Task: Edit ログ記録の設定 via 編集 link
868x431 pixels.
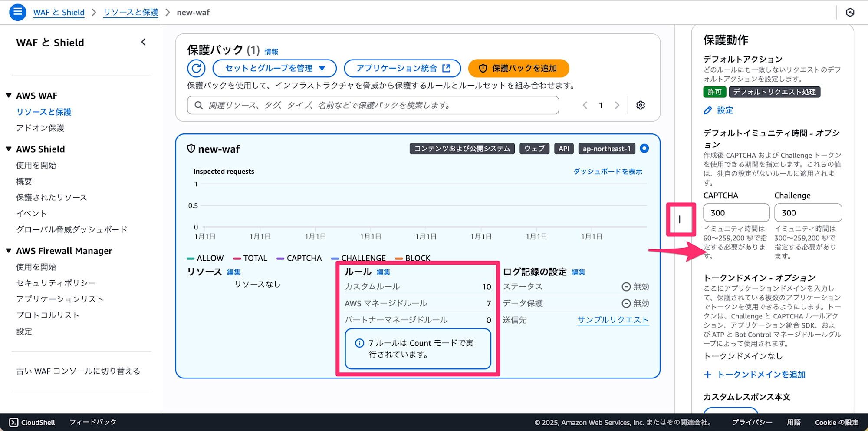Action: 579,272
